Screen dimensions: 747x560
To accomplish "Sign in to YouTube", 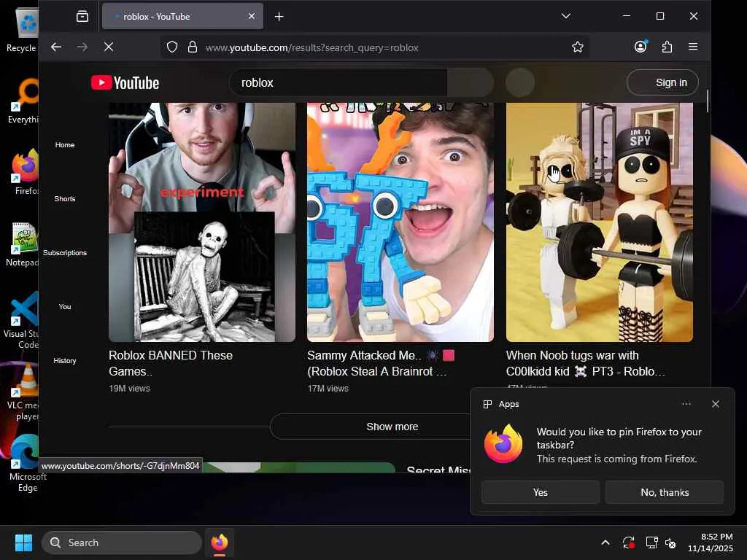I will tap(662, 83).
